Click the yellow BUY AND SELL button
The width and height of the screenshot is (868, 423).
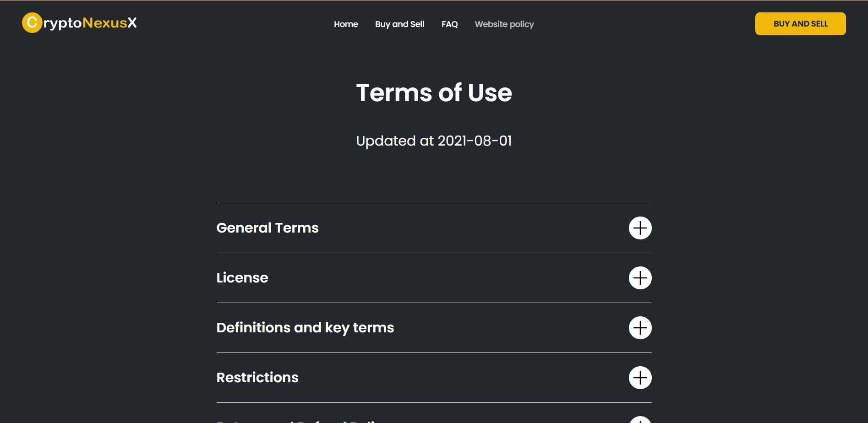pos(800,24)
